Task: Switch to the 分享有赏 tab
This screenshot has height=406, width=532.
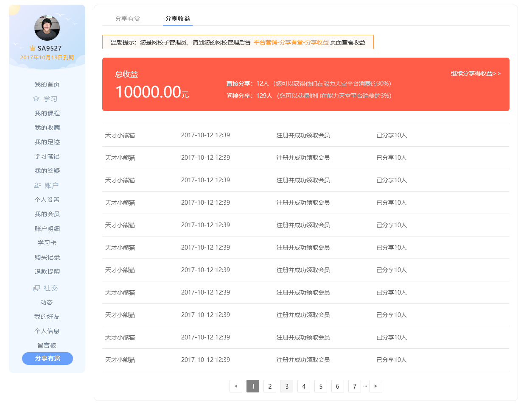Action: coord(128,19)
